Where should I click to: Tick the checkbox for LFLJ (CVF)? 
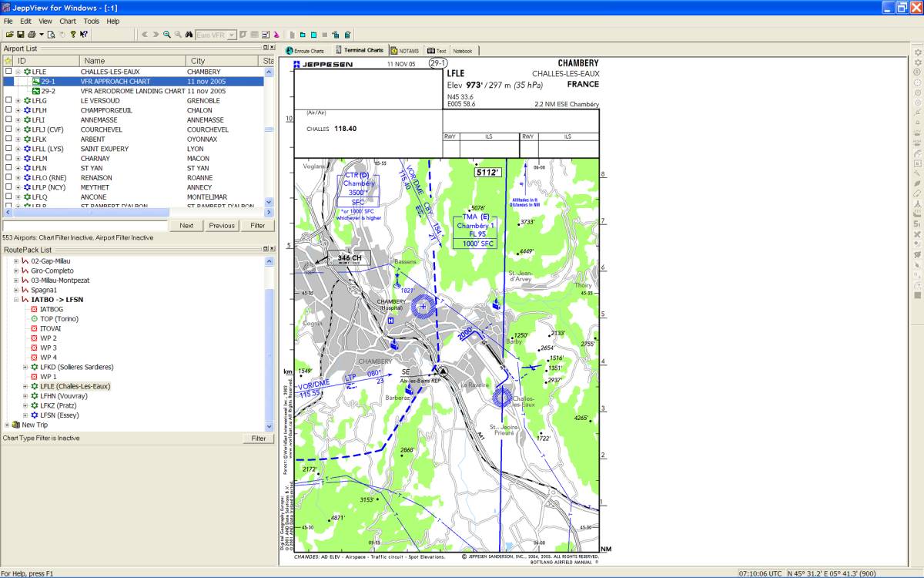click(x=8, y=129)
